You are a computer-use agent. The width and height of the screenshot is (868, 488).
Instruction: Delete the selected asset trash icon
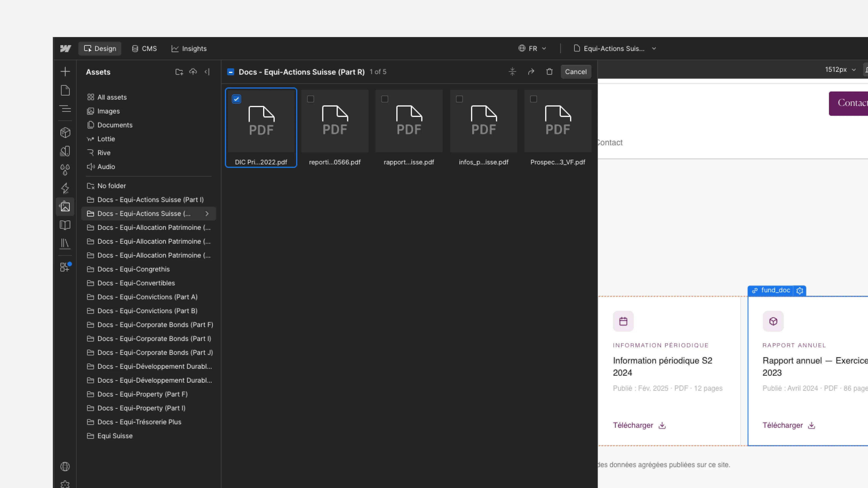(x=549, y=72)
